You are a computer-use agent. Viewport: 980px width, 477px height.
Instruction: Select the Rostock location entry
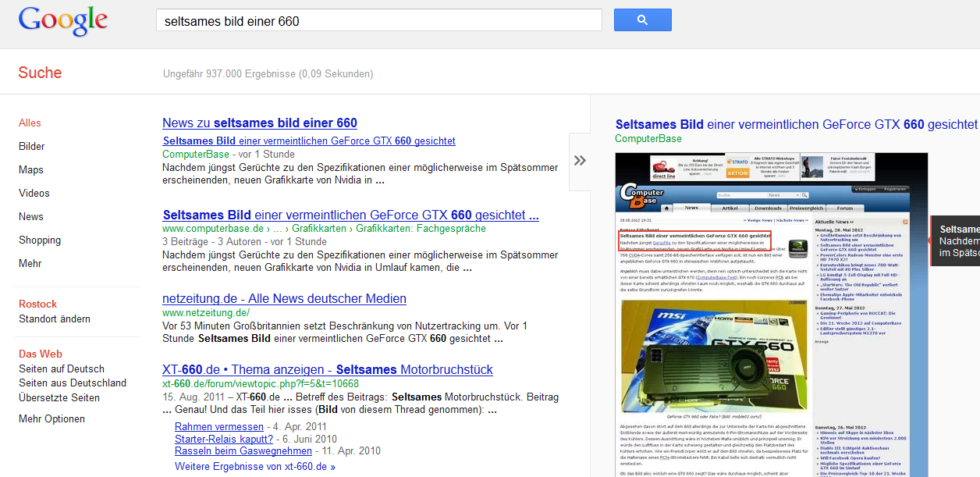[38, 304]
